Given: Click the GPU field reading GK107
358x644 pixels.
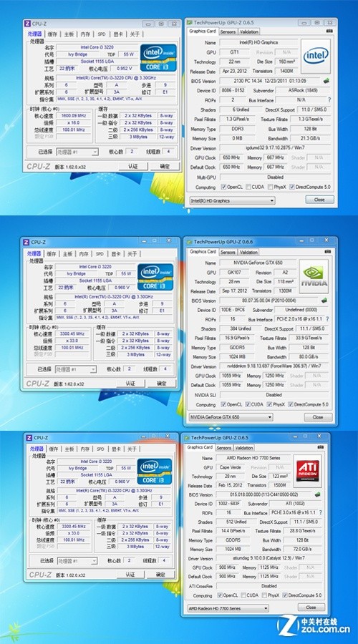Looking at the screenshot, I should (233, 273).
